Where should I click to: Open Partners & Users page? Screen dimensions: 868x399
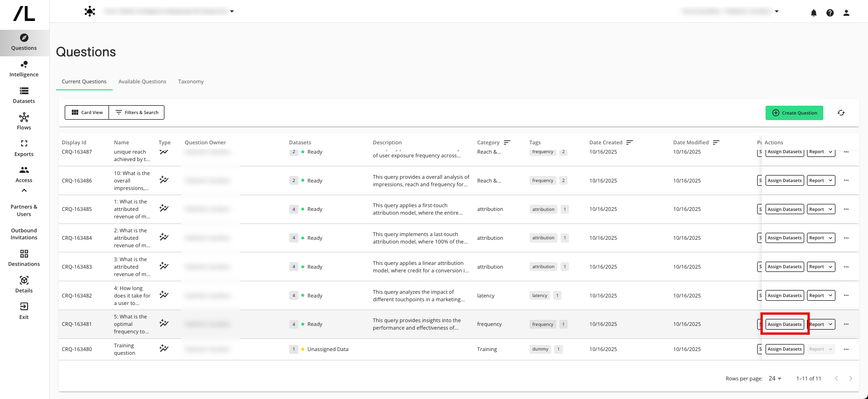pos(24,210)
